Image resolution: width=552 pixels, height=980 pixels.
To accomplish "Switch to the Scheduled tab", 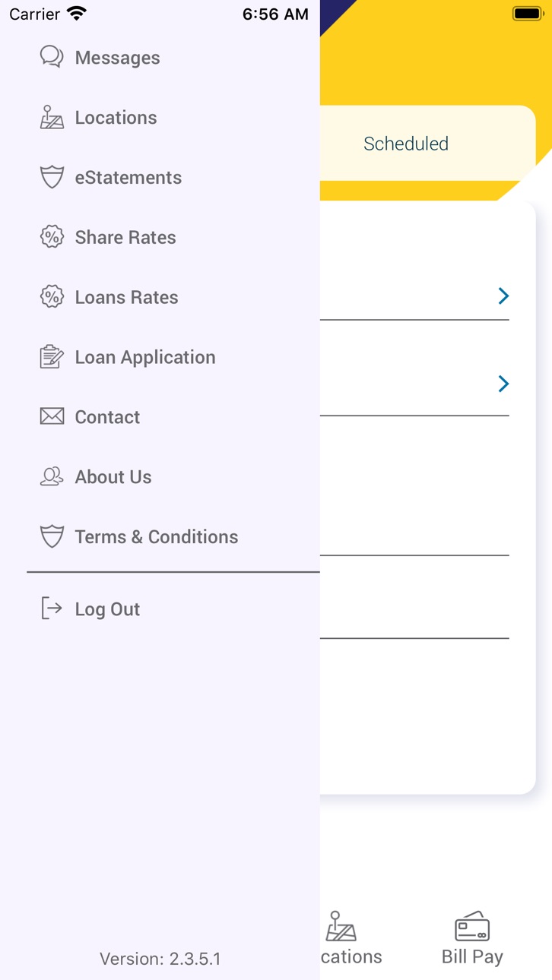I will [x=406, y=144].
